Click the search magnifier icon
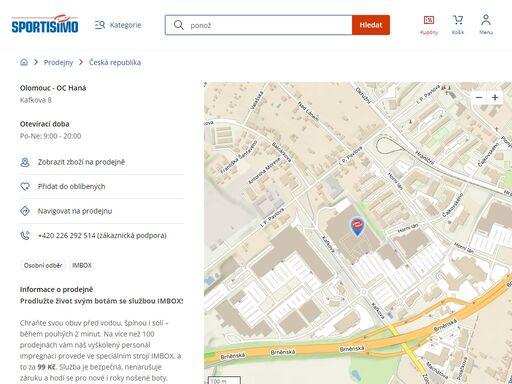The height and width of the screenshot is (384, 512). coord(179,25)
